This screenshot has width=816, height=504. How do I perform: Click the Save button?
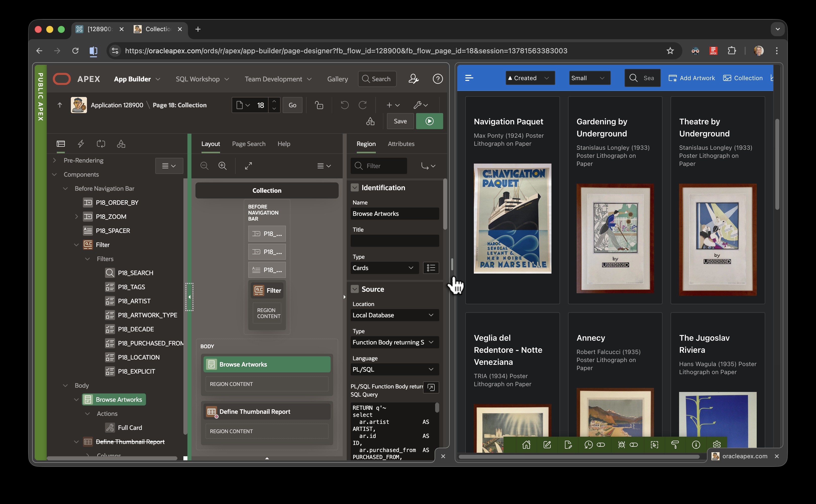tap(400, 121)
